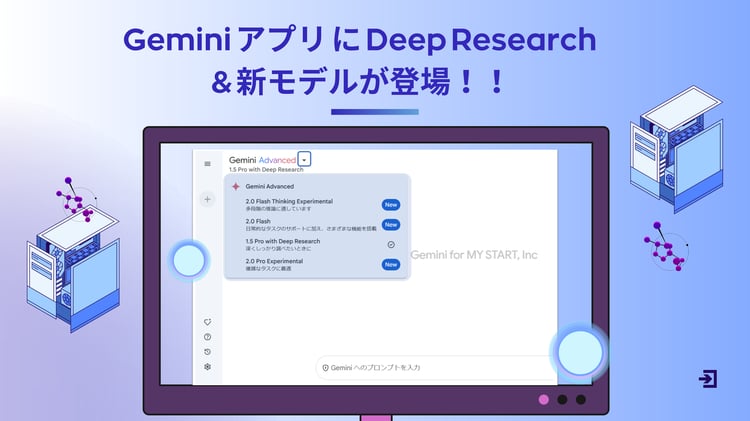Toggle the Gemini Advanced model dropdown arrow

pyautogui.click(x=304, y=159)
